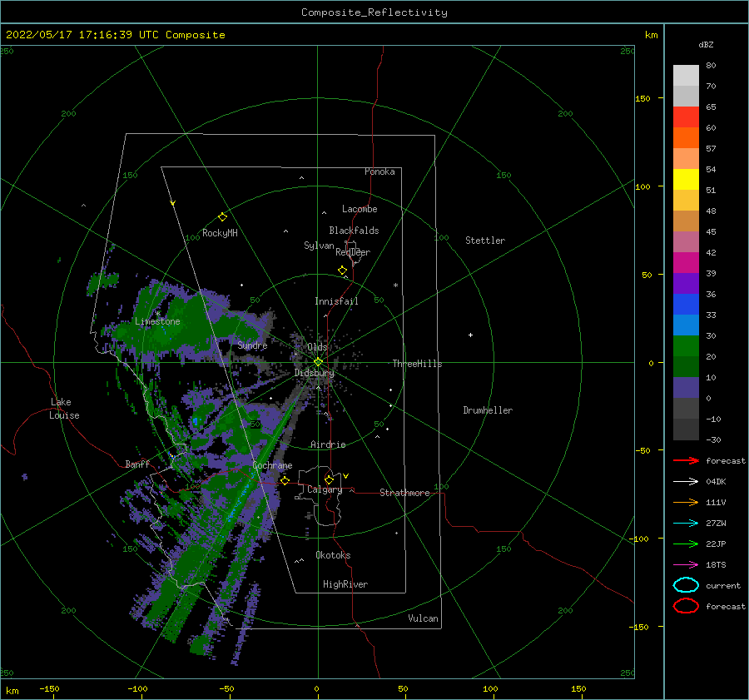The height and width of the screenshot is (700, 749).
Task: Click the red forecast arrow in legend
Action: point(686,460)
